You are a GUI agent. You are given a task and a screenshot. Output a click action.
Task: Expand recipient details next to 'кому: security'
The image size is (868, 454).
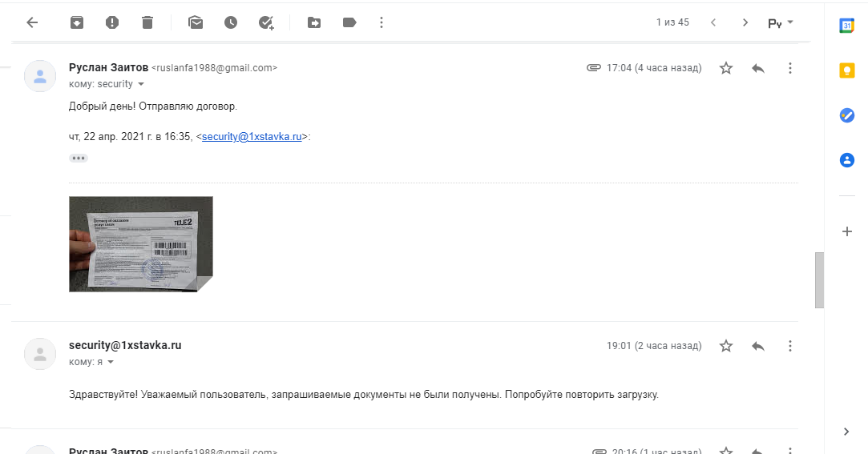click(x=140, y=84)
